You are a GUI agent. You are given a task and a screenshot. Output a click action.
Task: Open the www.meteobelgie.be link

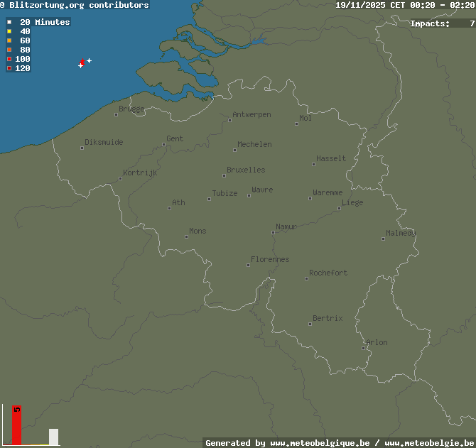tap(429, 443)
